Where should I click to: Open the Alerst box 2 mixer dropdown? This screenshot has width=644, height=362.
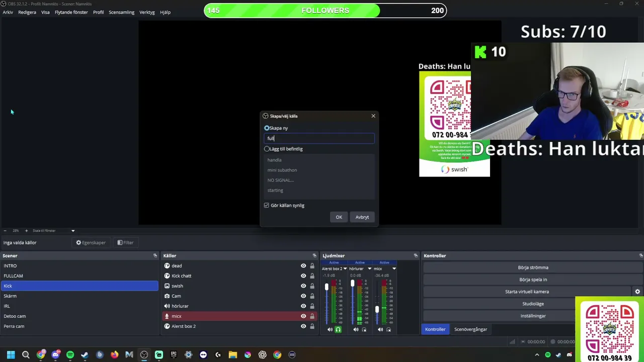[345, 269]
